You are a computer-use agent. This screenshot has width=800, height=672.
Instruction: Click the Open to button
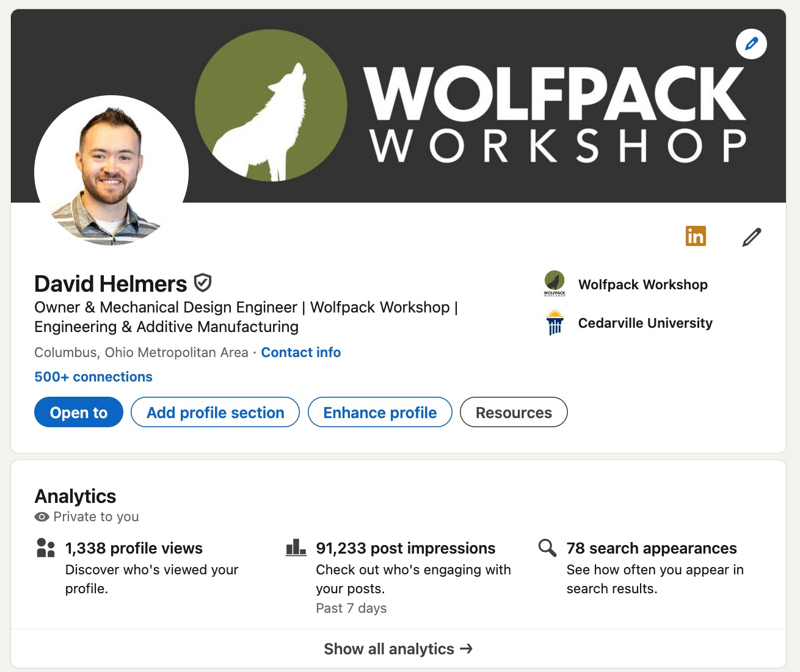pyautogui.click(x=79, y=413)
